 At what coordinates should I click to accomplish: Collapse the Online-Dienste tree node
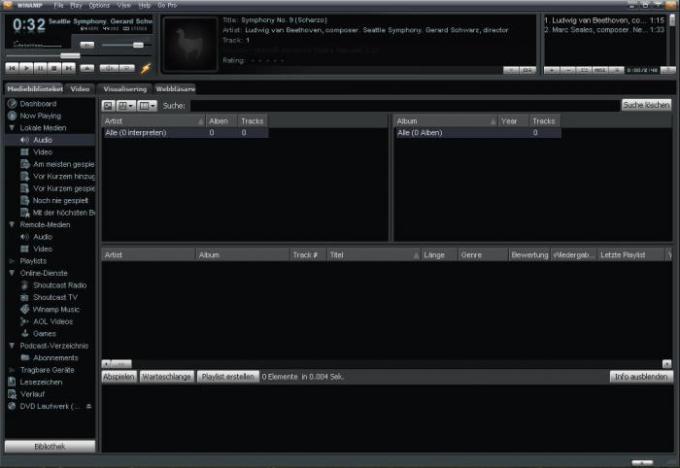12,273
